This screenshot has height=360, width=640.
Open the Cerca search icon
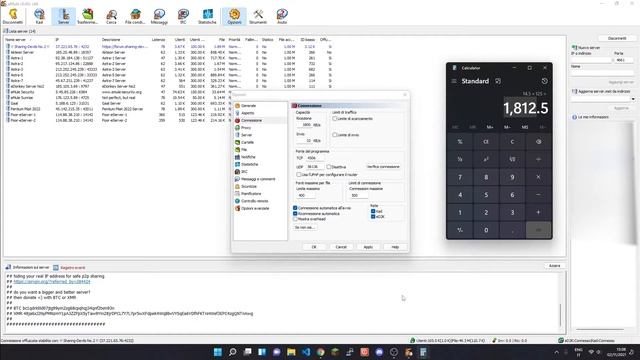click(x=111, y=16)
